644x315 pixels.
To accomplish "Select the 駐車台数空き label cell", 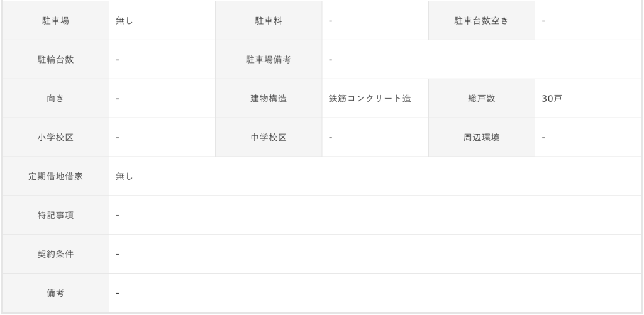I will click(482, 21).
